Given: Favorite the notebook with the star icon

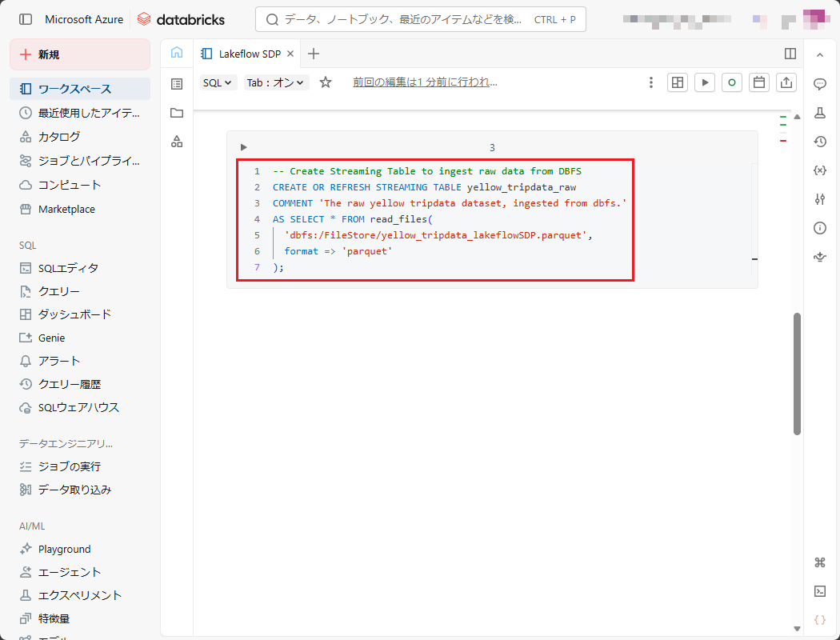Looking at the screenshot, I should click(326, 82).
